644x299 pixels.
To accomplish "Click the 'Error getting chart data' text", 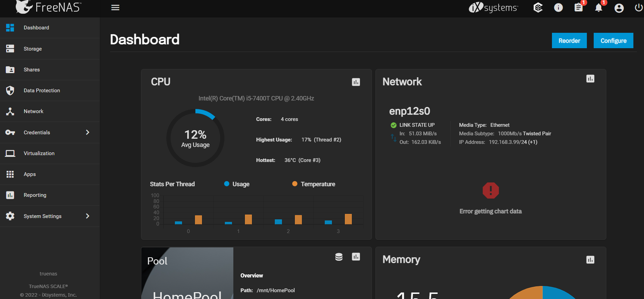I will click(x=491, y=211).
